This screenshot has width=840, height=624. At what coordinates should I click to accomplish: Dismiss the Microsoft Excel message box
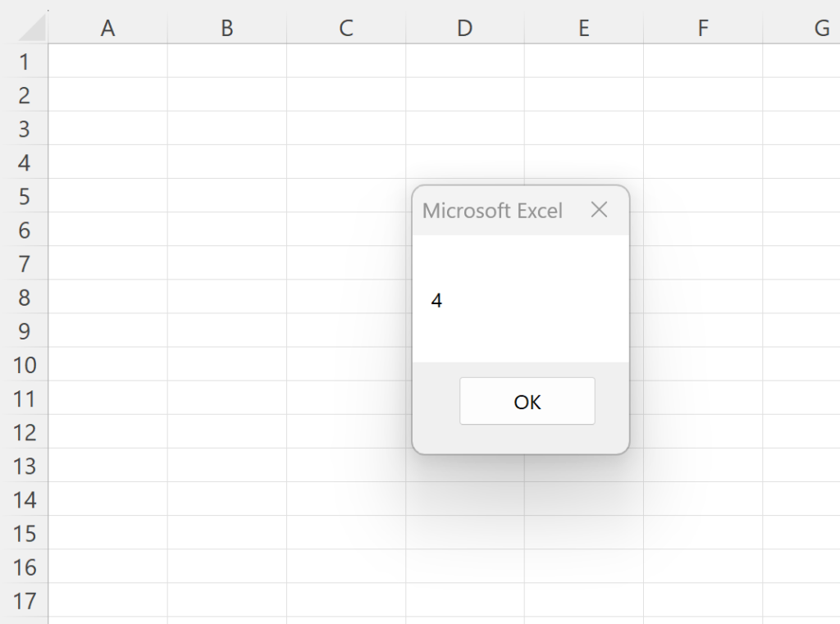click(527, 401)
